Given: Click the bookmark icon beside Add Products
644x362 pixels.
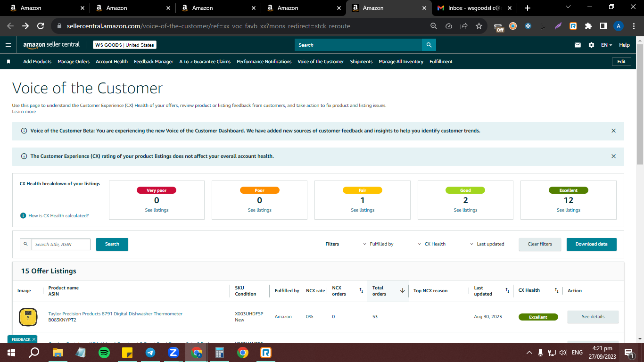Looking at the screenshot, I should [8, 62].
